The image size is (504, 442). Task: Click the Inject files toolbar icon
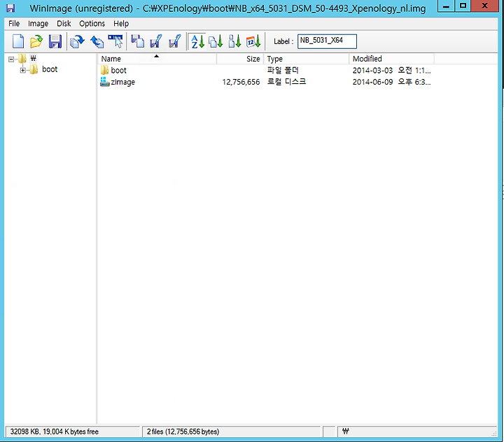point(77,41)
